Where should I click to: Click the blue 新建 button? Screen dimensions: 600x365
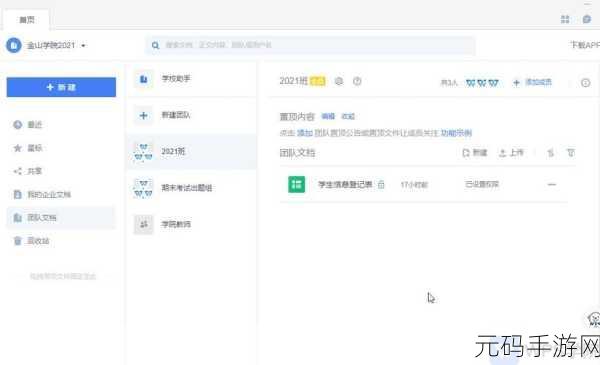pyautogui.click(x=61, y=87)
